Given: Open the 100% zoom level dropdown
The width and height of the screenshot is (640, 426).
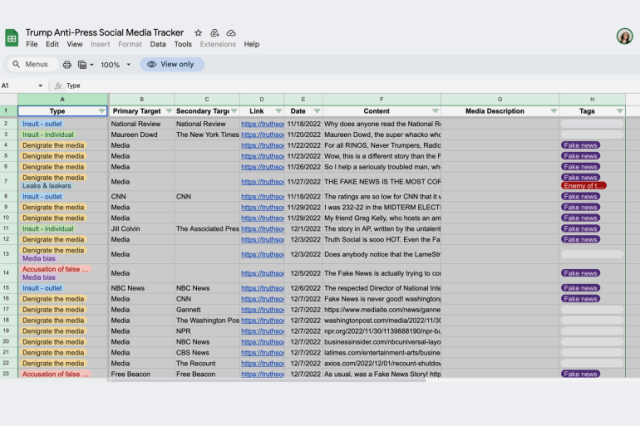Looking at the screenshot, I should pos(115,64).
